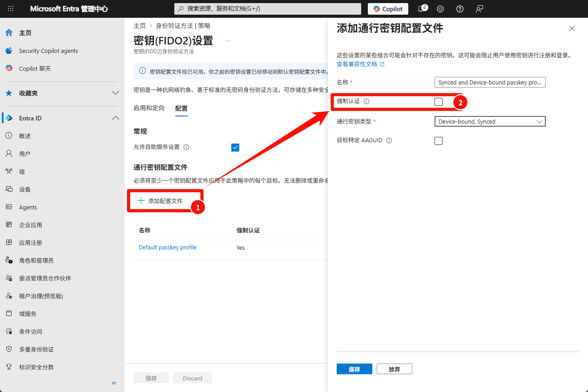Uncheck 允许自助服务设置 checkbox
The image size is (588, 392).
tap(235, 148)
